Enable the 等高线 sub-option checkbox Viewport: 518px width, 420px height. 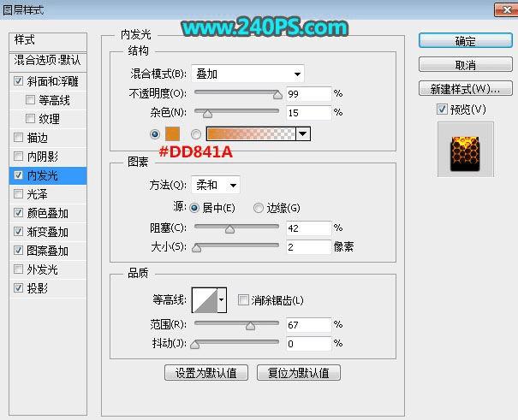30,99
